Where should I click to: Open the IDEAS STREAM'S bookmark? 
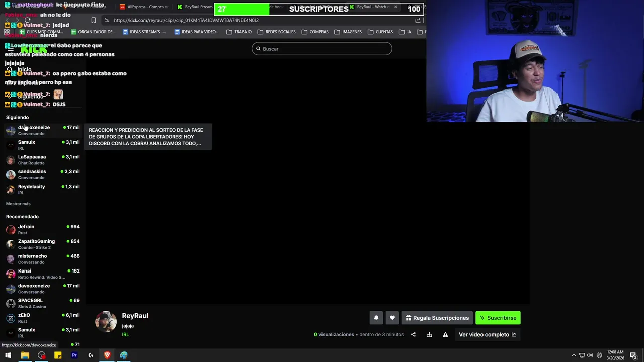(144, 32)
